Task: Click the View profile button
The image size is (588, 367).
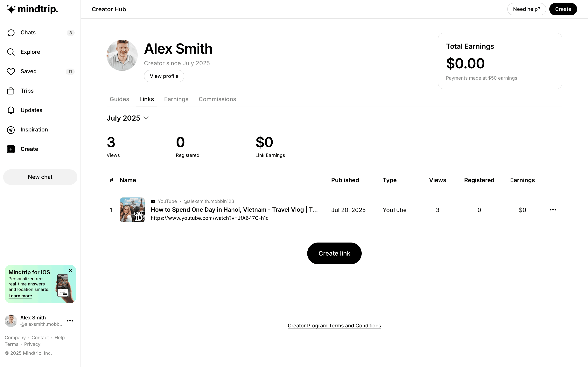Action: pyautogui.click(x=164, y=76)
